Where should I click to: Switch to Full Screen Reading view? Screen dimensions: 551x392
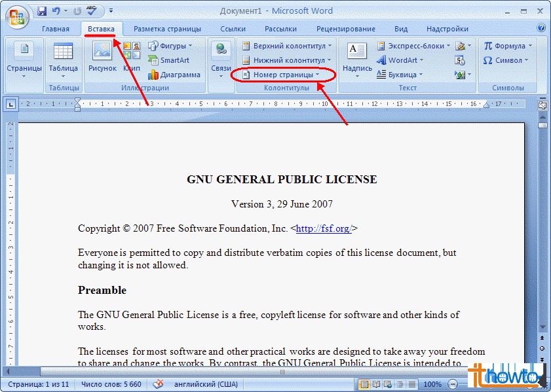376,384
